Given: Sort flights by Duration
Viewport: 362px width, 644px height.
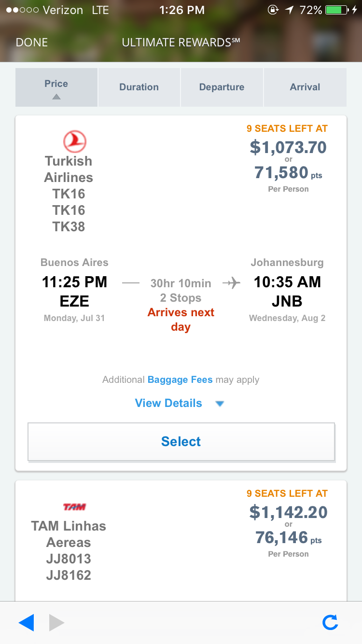Looking at the screenshot, I should pyautogui.click(x=139, y=87).
